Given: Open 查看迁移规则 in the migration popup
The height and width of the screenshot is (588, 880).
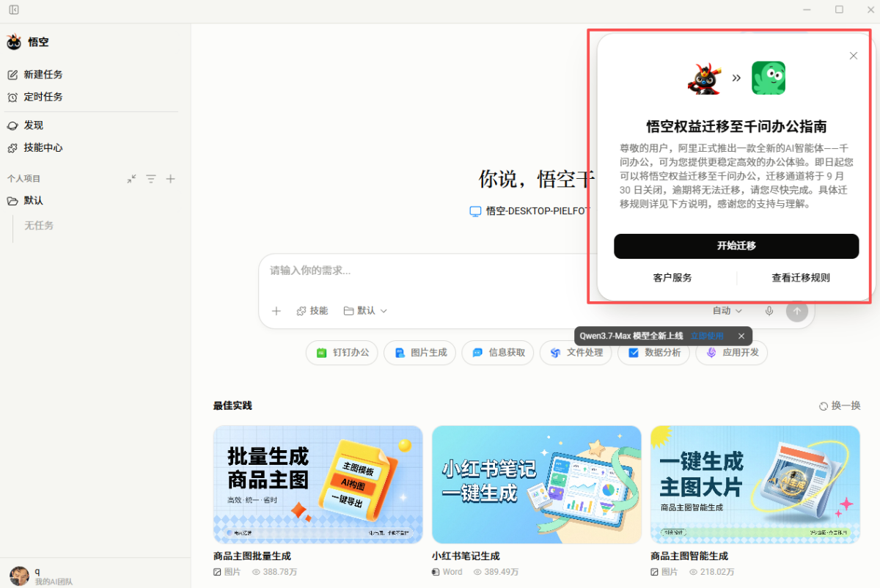Looking at the screenshot, I should (x=801, y=278).
